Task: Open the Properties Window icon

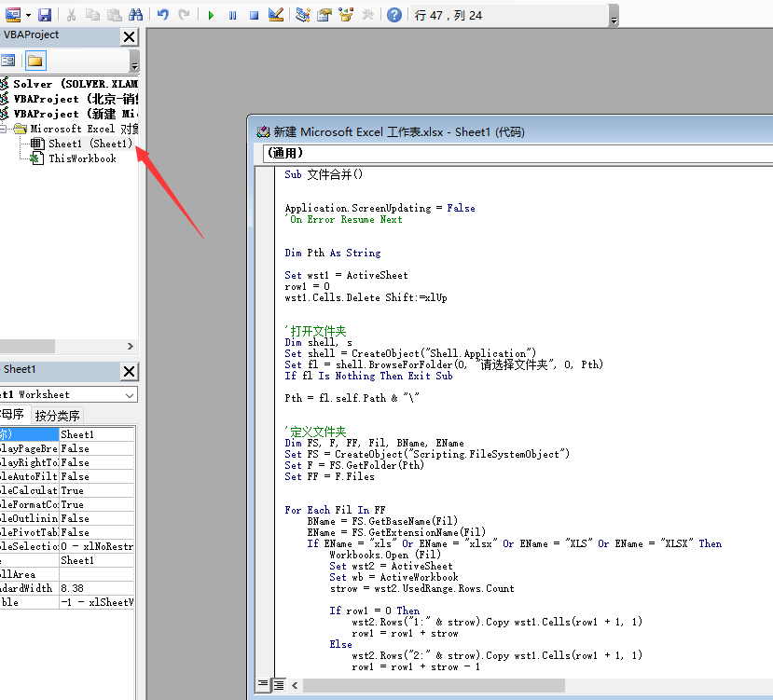Action: (324, 15)
